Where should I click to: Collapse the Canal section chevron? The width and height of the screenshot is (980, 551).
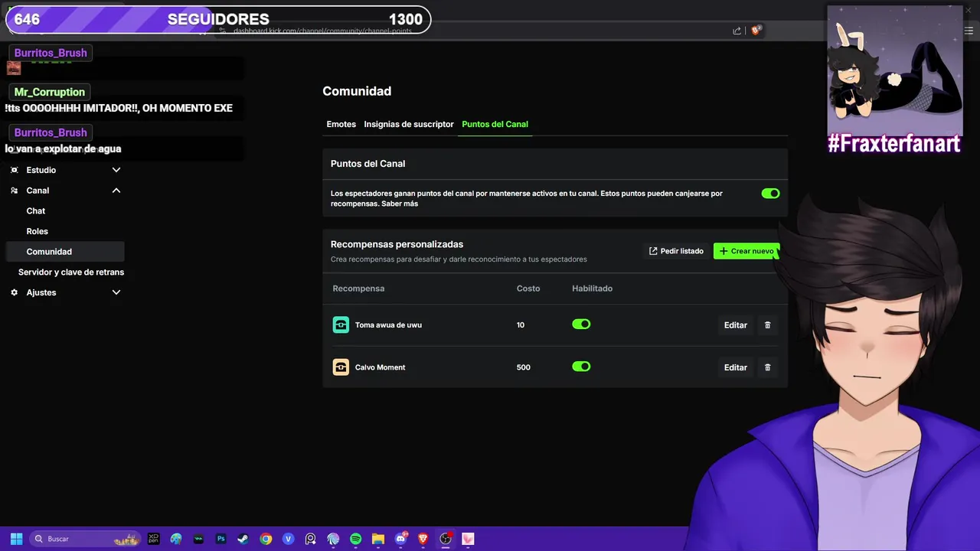pyautogui.click(x=116, y=191)
